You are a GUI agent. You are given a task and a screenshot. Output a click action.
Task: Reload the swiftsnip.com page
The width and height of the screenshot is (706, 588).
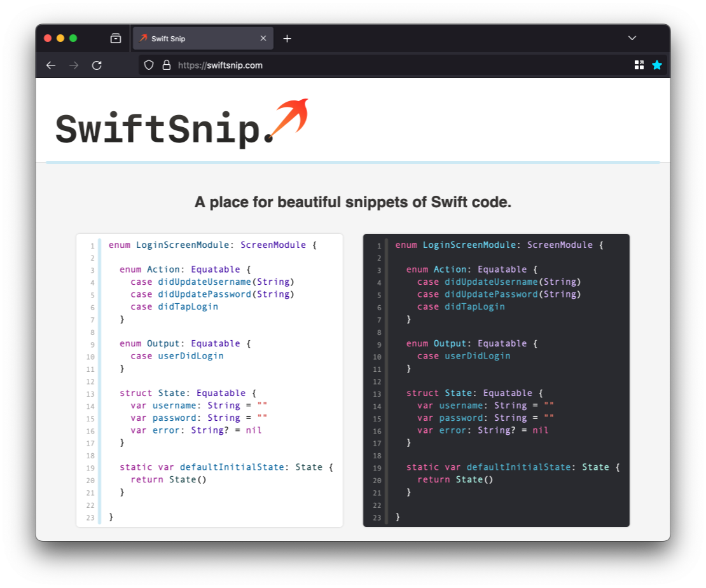(x=97, y=65)
